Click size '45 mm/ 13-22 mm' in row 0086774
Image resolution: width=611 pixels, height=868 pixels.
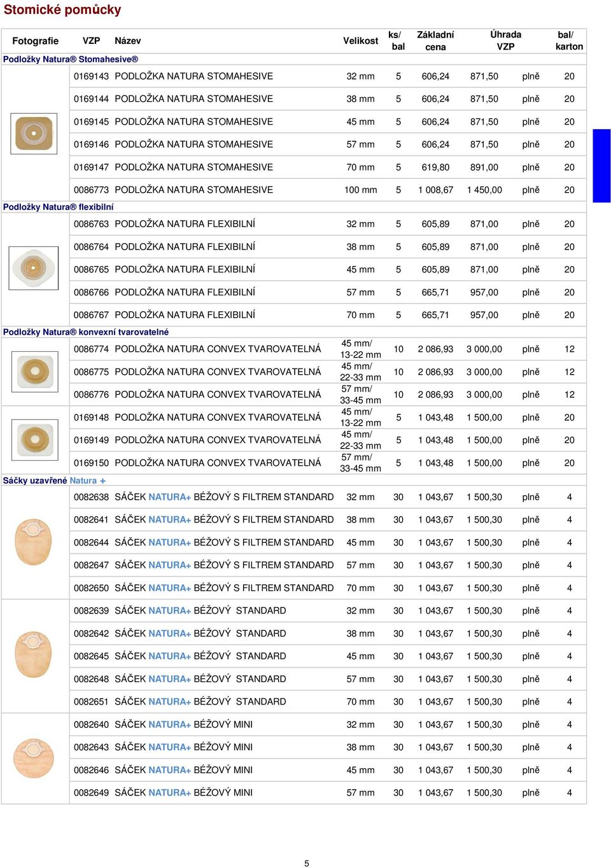click(x=360, y=349)
